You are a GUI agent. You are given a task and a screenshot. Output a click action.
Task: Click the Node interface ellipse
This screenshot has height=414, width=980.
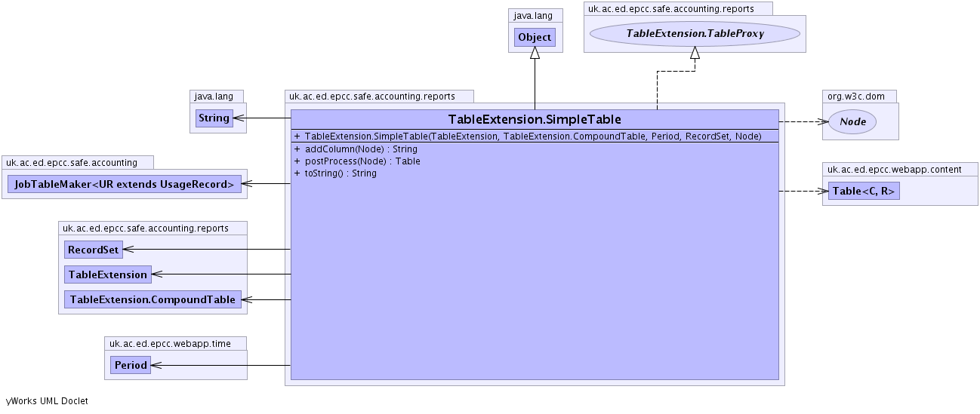[852, 121]
